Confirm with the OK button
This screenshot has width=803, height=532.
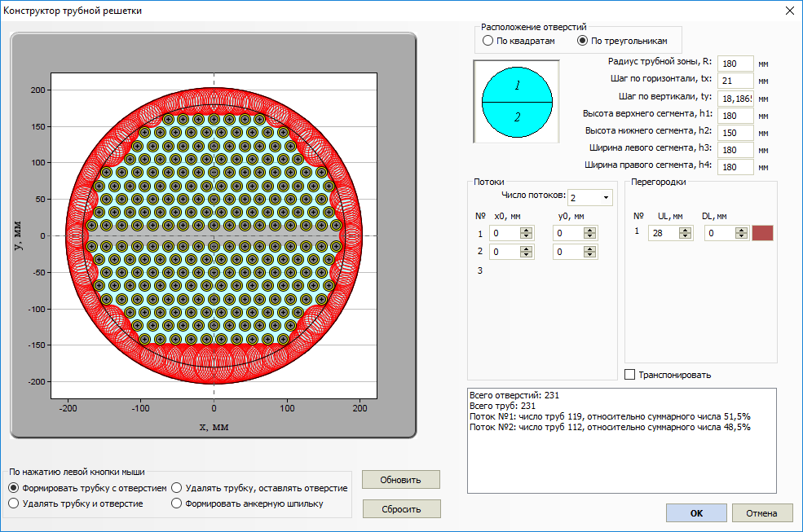click(x=696, y=513)
